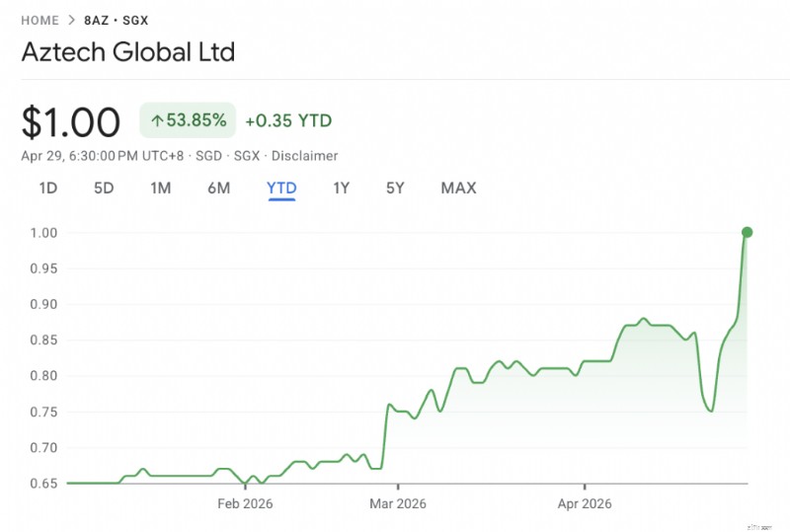
Task: Click the 0.95 y-axis label
Action: 43,268
